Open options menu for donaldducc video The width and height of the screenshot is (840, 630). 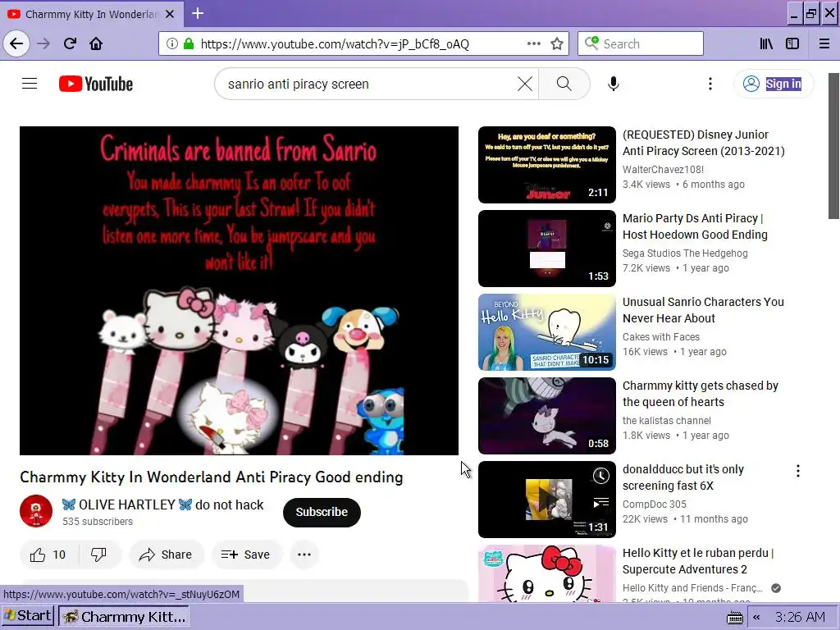pos(797,471)
